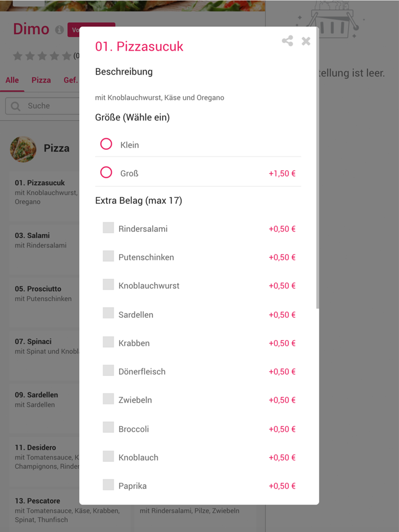Image resolution: width=399 pixels, height=532 pixels.
Task: Click the info icon next to Dimo
Action: [59, 30]
